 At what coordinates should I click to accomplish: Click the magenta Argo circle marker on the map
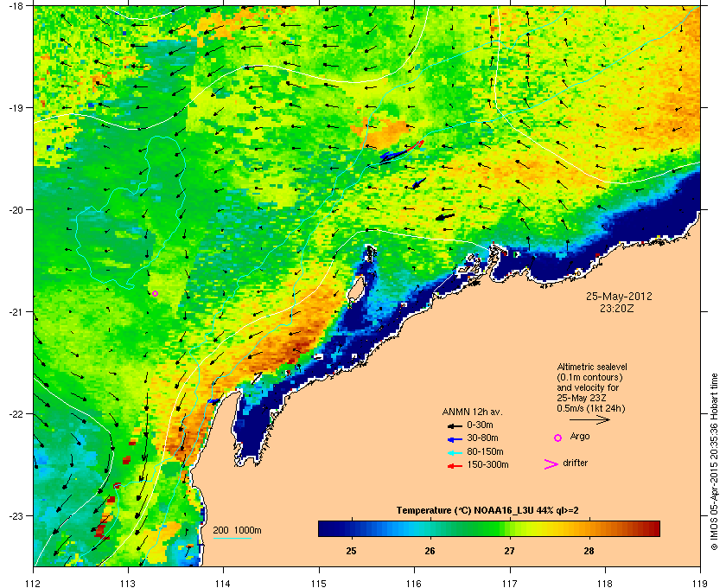click(x=155, y=293)
